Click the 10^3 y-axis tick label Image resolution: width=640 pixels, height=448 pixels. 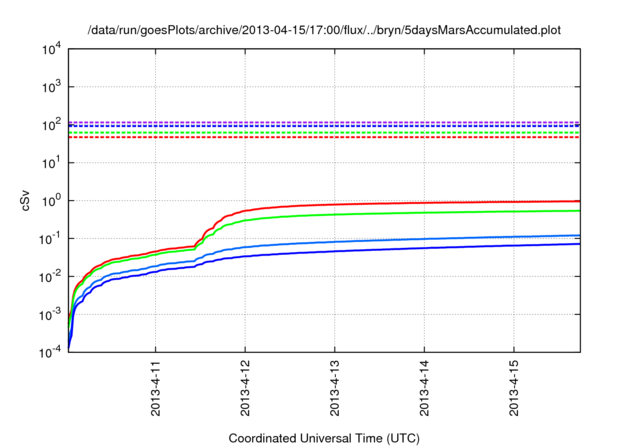[x=52, y=87]
